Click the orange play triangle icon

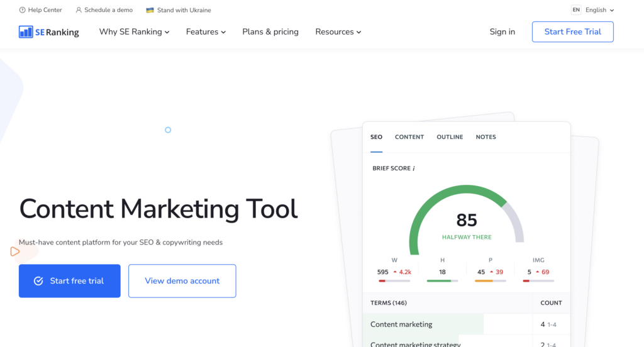15,251
